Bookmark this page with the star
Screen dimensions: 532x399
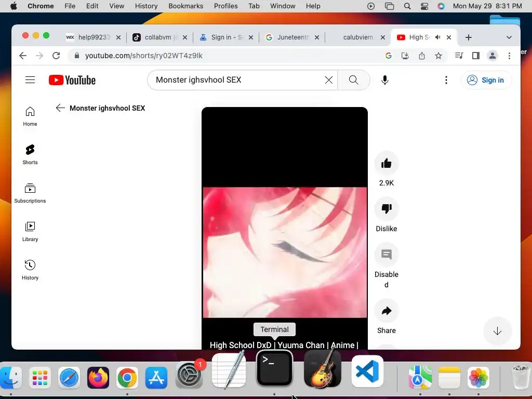click(x=438, y=56)
